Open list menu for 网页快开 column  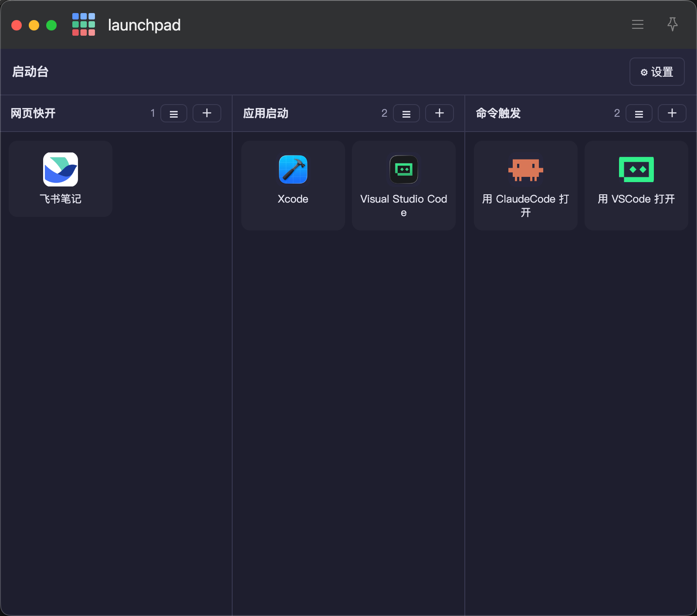coord(174,113)
